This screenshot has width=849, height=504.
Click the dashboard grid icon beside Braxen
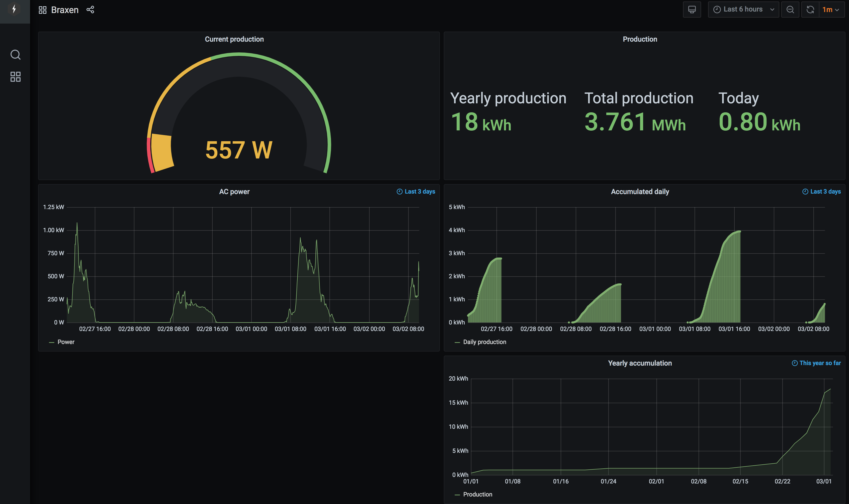[x=42, y=10]
